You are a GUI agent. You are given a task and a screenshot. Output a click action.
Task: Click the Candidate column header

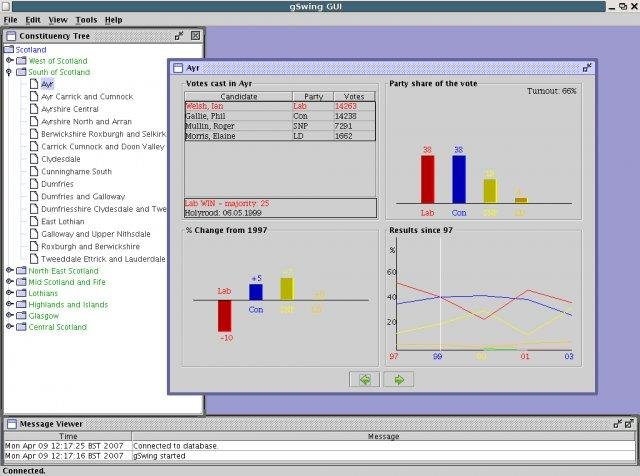click(239, 96)
